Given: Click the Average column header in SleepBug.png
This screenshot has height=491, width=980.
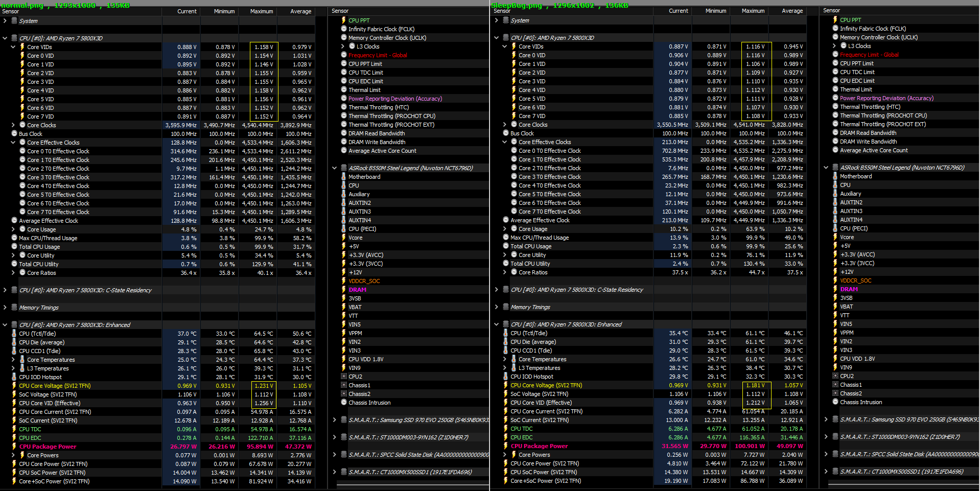Looking at the screenshot, I should point(792,11).
